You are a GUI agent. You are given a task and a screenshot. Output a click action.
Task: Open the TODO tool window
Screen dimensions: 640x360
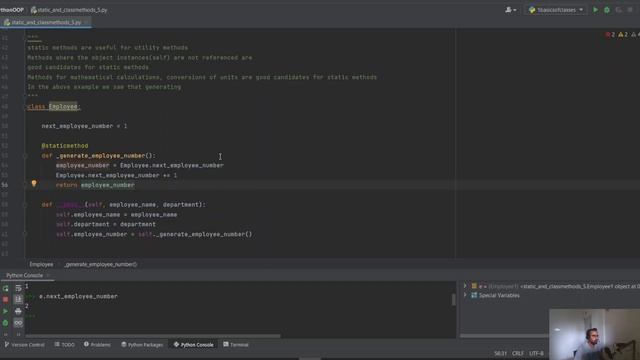[x=64, y=345]
